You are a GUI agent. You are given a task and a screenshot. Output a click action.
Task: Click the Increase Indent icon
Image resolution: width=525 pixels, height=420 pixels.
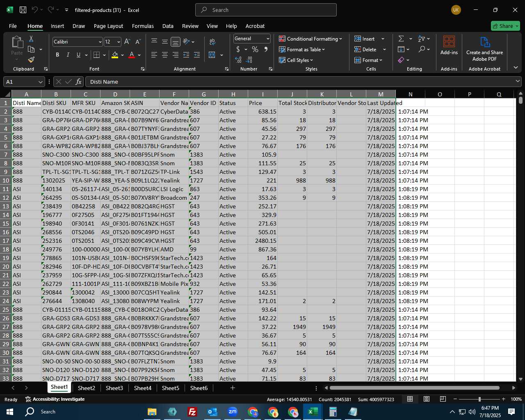point(197,55)
